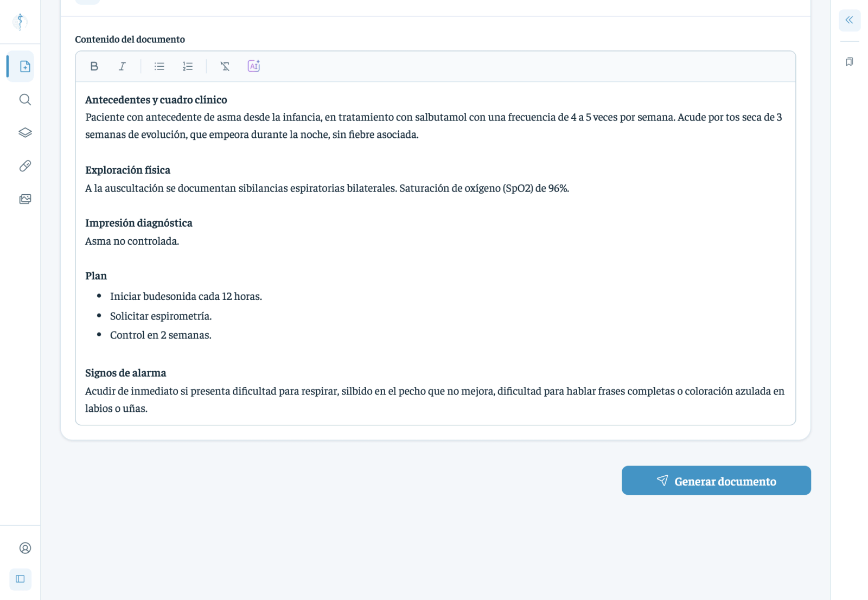Click the sentence about sibilancias espiratorias bilaterales

click(x=327, y=188)
